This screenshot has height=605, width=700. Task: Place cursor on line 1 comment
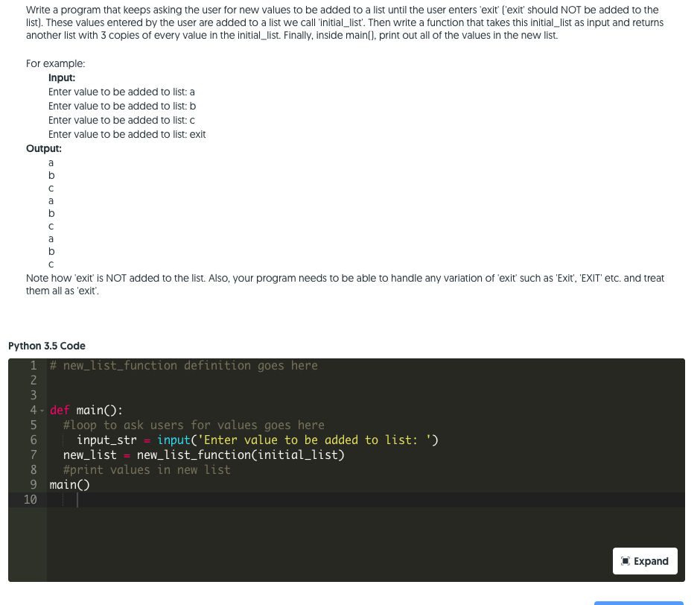pyautogui.click(x=182, y=365)
